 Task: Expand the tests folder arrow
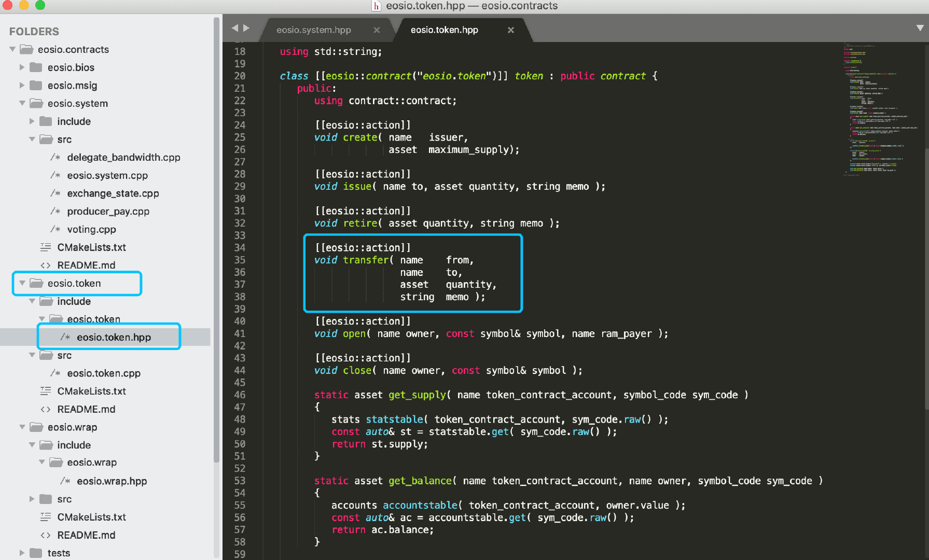point(22,553)
